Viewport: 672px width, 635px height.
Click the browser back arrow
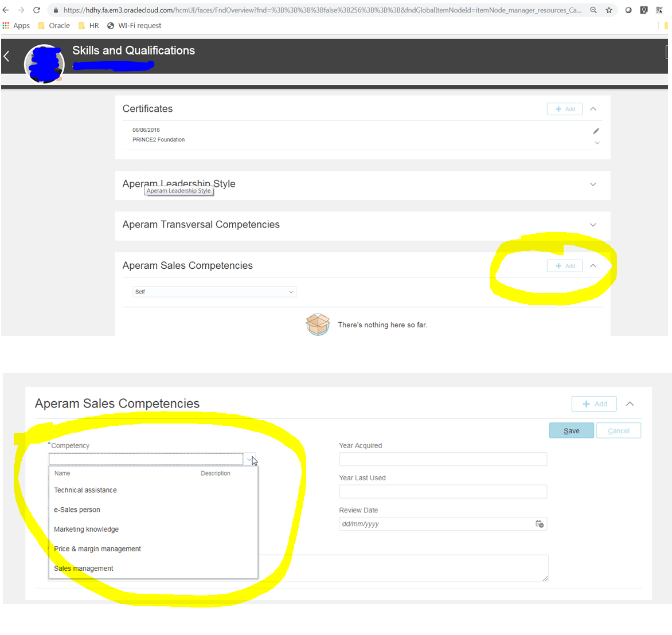click(x=6, y=10)
